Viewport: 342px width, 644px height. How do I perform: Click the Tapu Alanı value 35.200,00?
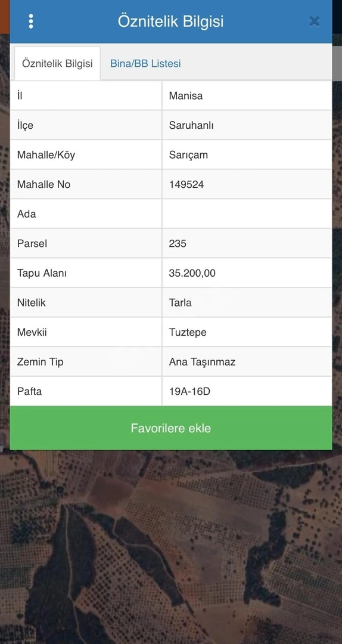tap(192, 273)
